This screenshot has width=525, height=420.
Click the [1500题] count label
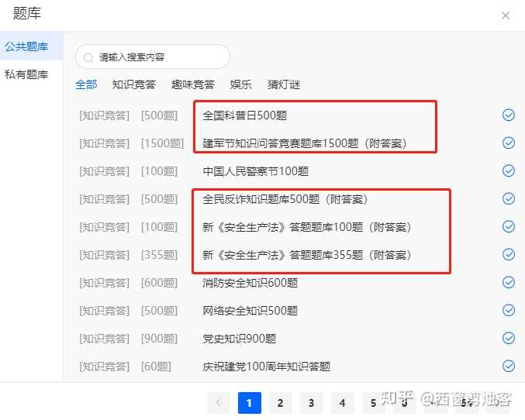pyautogui.click(x=162, y=143)
